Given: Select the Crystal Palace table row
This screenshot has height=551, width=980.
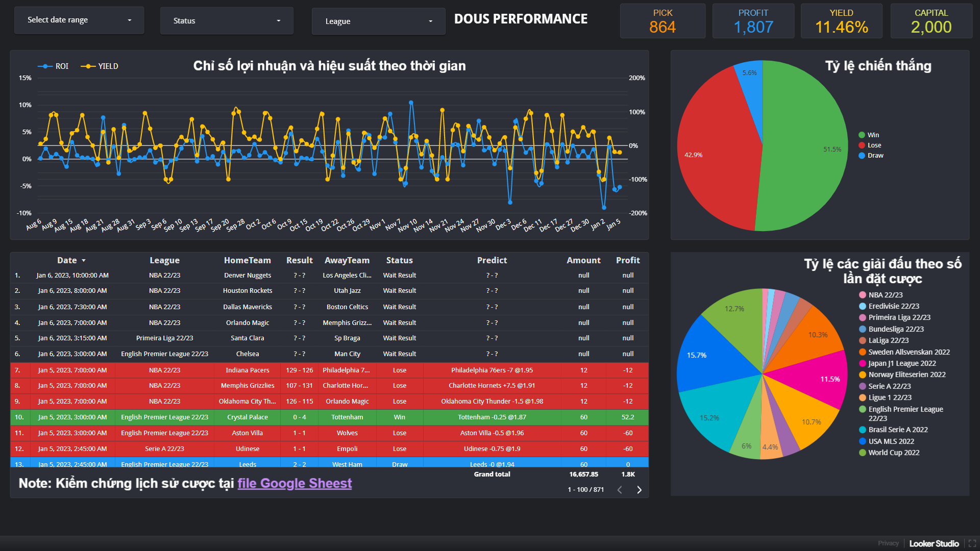Looking at the screenshot, I should (248, 417).
